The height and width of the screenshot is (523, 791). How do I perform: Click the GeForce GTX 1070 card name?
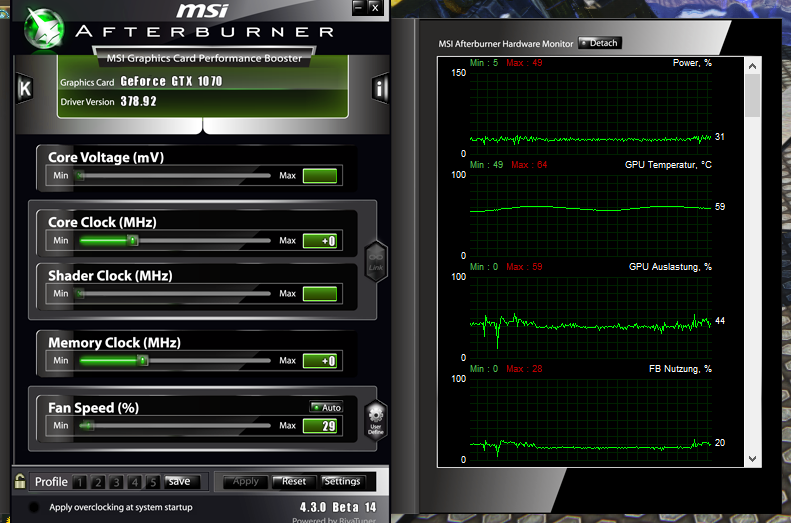click(x=171, y=81)
